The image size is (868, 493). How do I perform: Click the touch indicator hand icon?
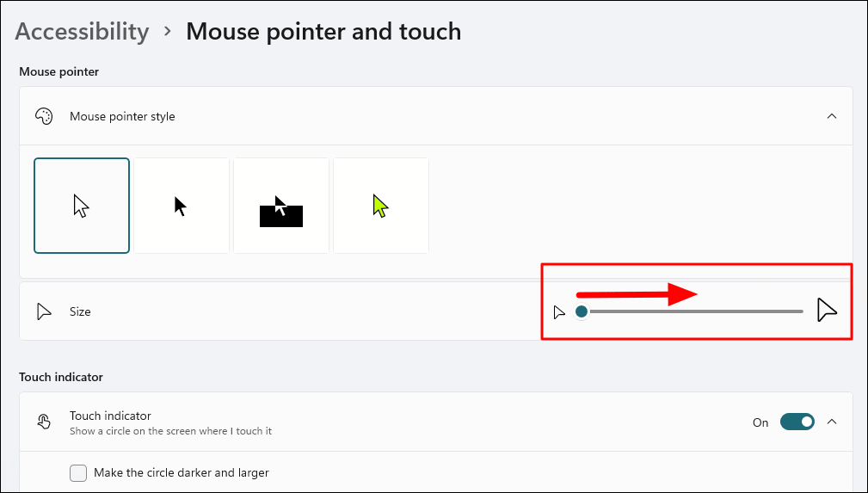[x=43, y=422]
